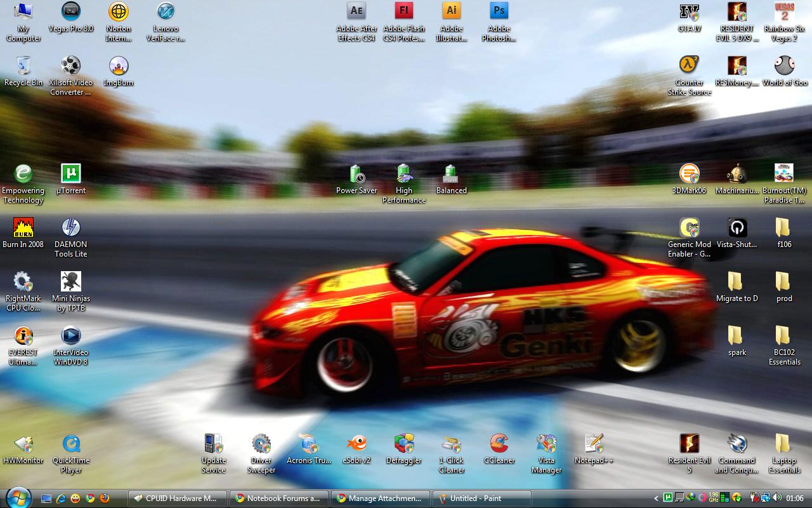Switch to the Notebook Forums Chrome taskbar button
Image resolution: width=812 pixels, height=508 pixels.
(279, 498)
